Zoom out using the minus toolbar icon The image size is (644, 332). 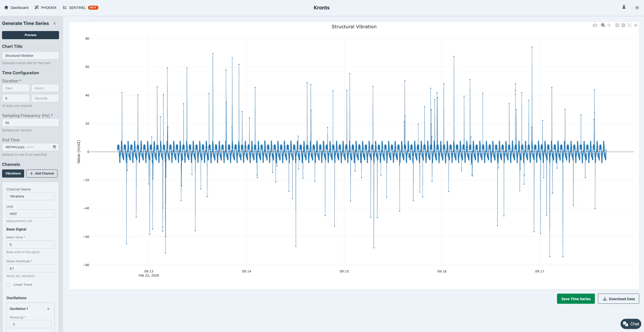[x=623, y=25]
